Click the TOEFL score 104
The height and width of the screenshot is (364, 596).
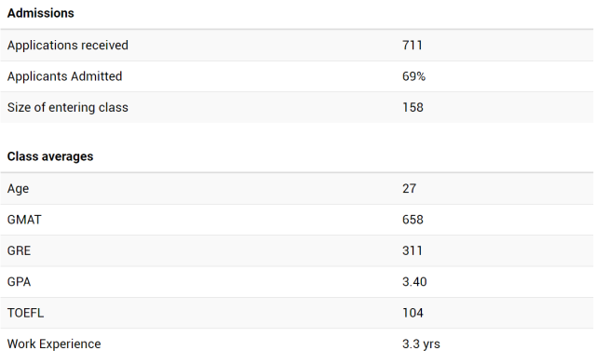[x=413, y=313]
